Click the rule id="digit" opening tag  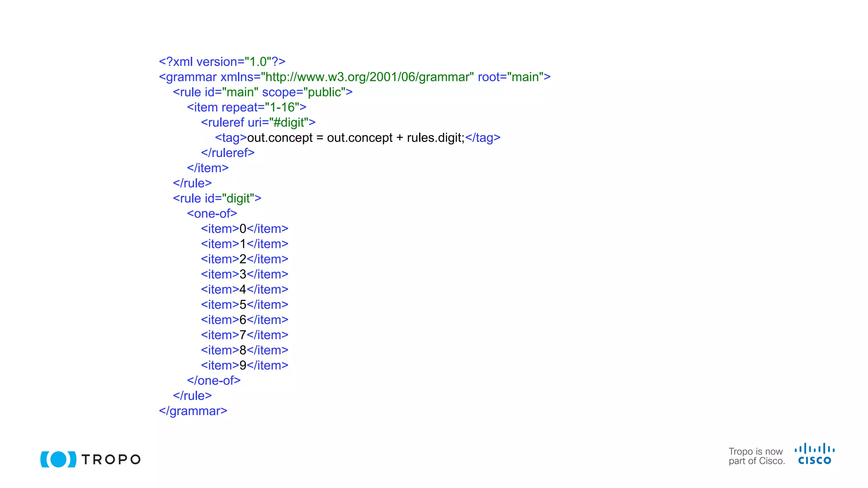[217, 199]
